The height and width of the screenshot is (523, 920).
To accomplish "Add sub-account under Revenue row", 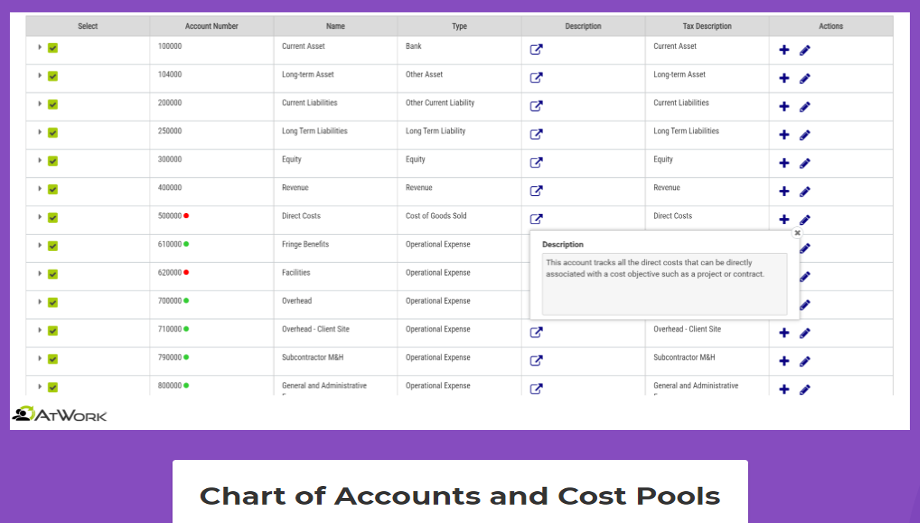I will [x=784, y=191].
